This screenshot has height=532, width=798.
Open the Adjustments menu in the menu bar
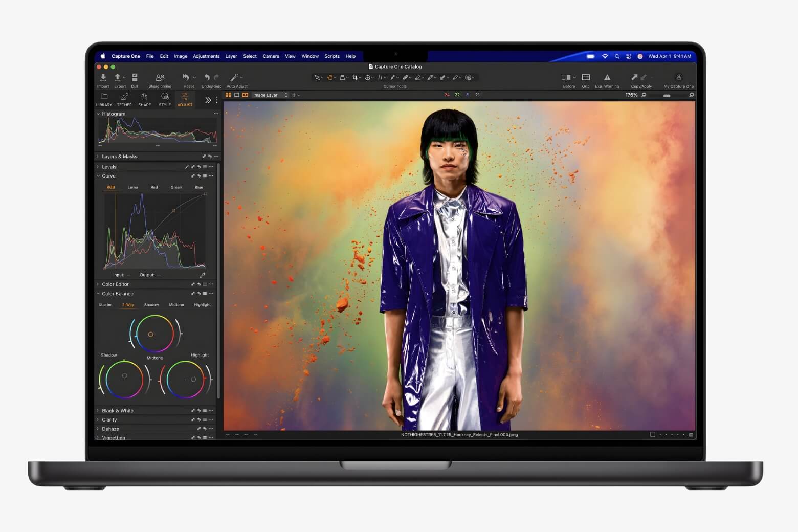pyautogui.click(x=206, y=56)
